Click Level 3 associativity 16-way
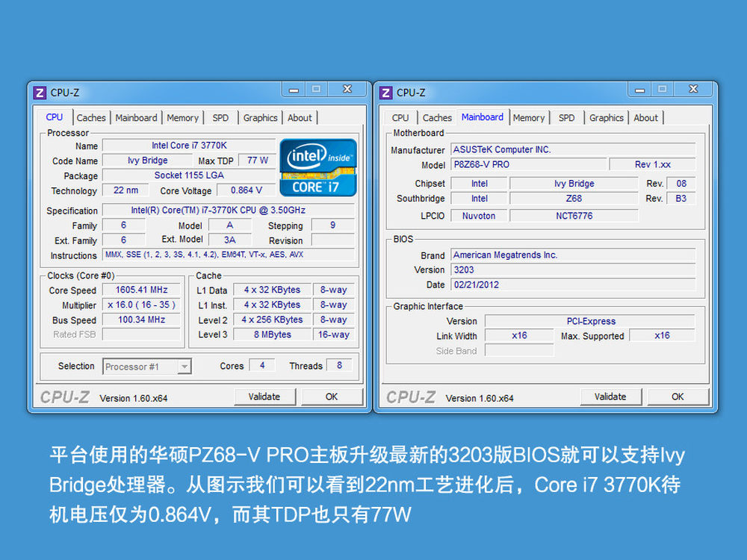The image size is (747, 560). click(x=333, y=335)
